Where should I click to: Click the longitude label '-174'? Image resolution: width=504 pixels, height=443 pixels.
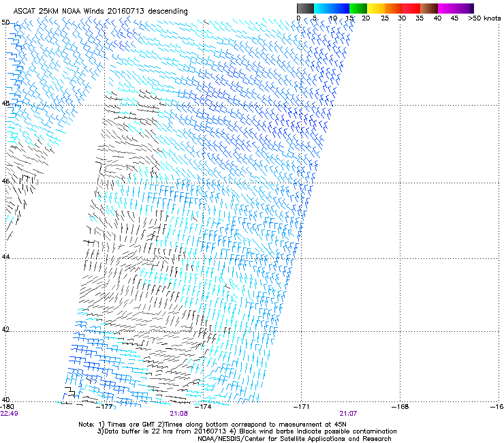coord(204,407)
